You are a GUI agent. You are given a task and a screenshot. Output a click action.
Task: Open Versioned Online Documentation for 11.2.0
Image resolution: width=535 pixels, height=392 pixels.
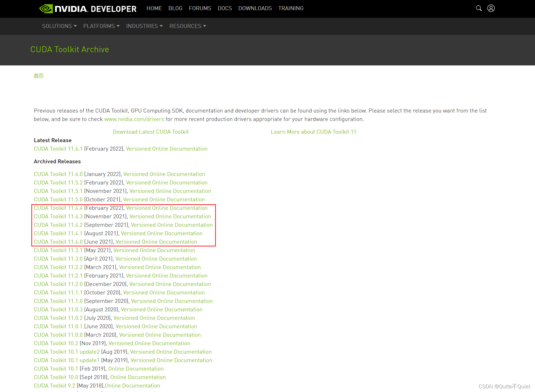pos(170,284)
